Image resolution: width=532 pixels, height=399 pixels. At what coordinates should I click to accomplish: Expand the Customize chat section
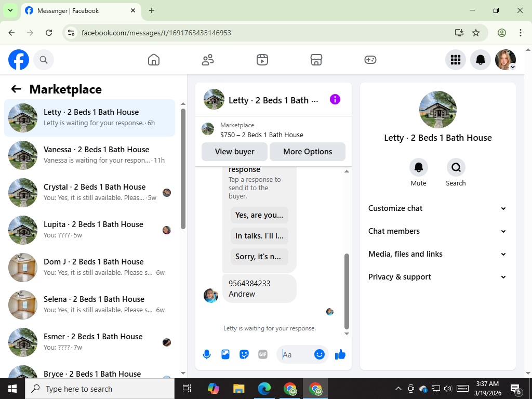437,208
